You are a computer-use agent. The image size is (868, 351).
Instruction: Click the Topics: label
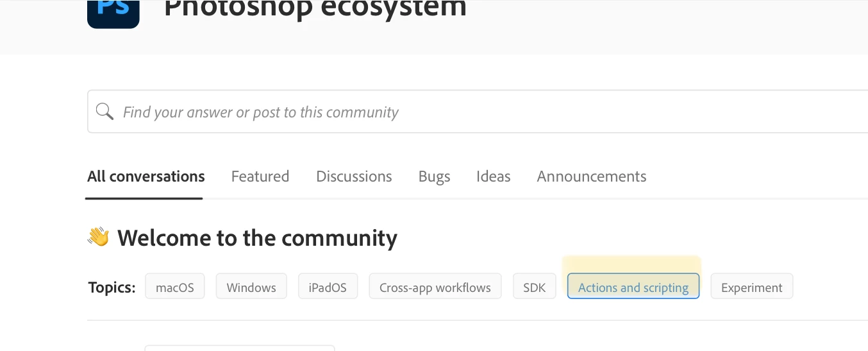[112, 287]
